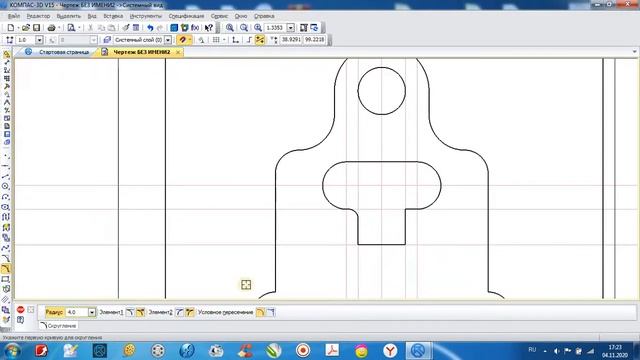Activate the context help pointer icon
Screen dimensions: 640x360
(x=209, y=28)
